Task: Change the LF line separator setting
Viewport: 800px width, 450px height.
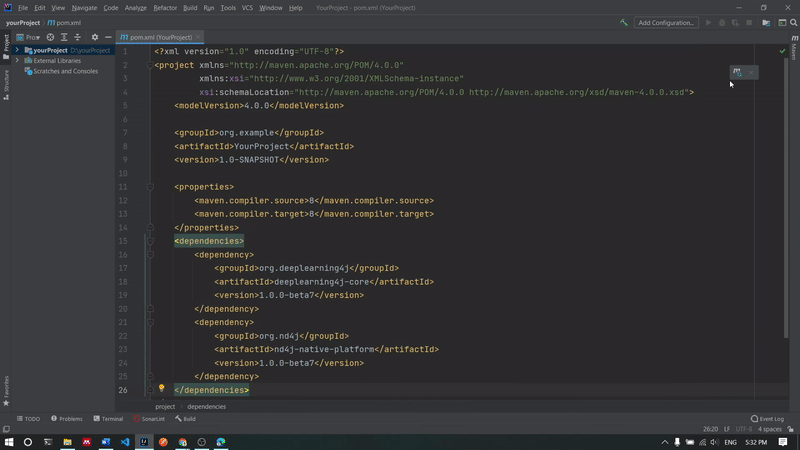Action: pyautogui.click(x=727, y=429)
